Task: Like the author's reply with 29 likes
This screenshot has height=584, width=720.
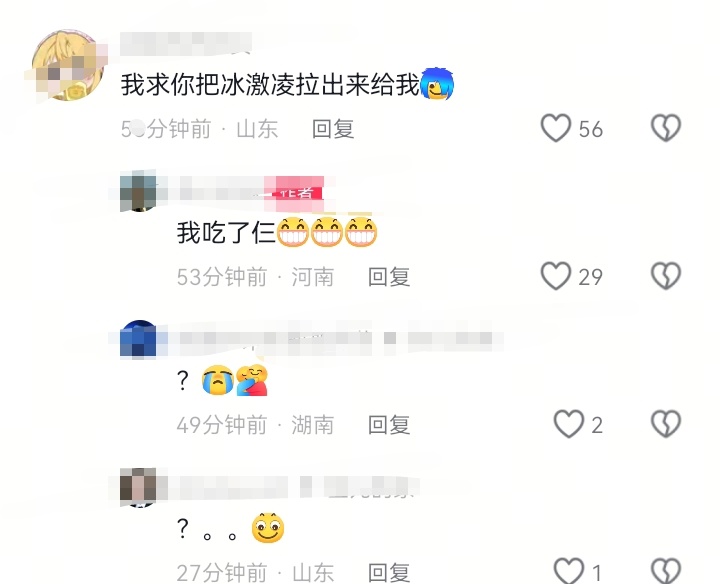Action: pos(556,276)
